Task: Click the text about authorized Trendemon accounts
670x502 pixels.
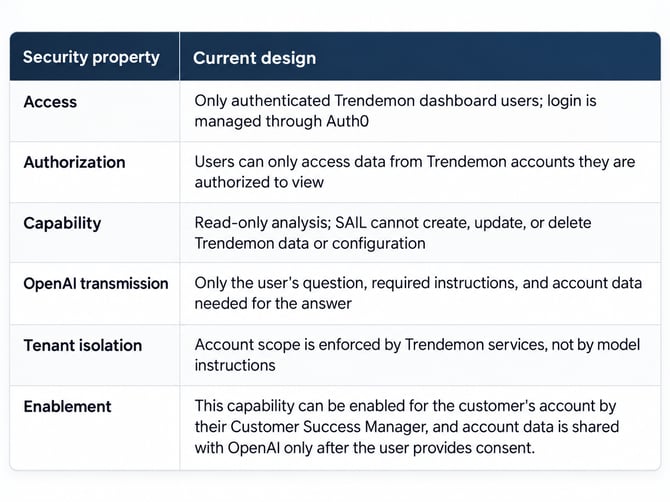Action: click(x=414, y=172)
